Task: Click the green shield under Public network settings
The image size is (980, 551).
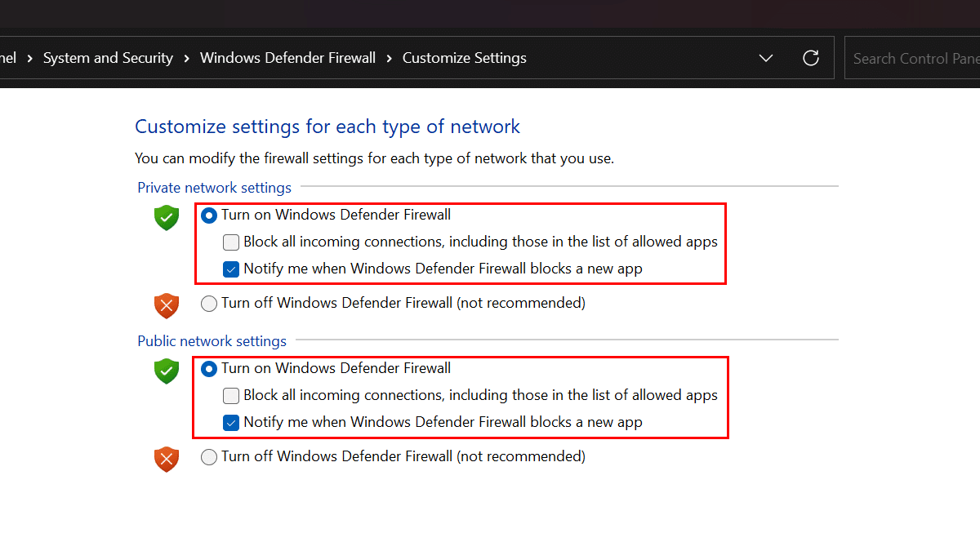Action: coord(167,371)
